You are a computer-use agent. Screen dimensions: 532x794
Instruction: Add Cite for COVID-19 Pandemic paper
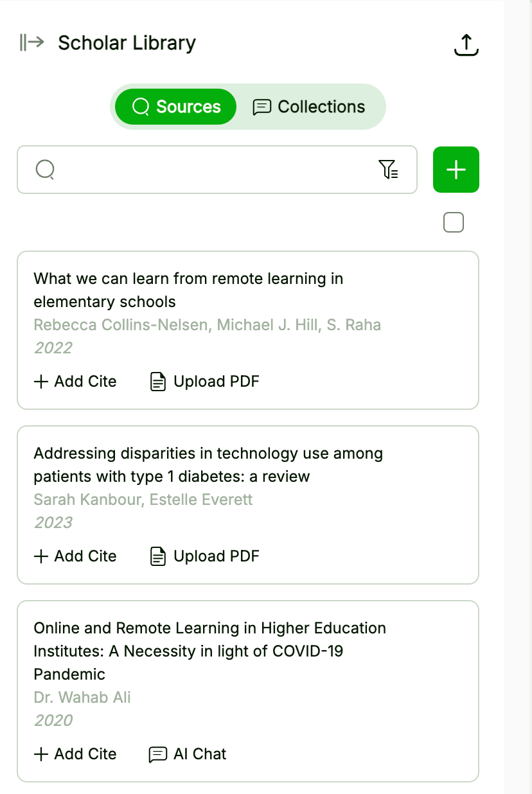tap(75, 754)
